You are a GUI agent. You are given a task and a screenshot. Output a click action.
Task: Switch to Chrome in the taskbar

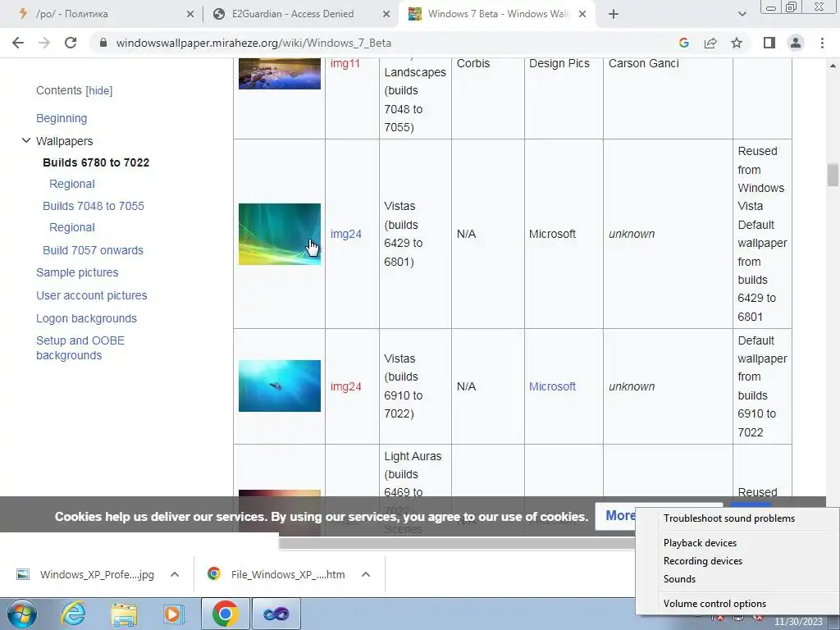coord(225,614)
